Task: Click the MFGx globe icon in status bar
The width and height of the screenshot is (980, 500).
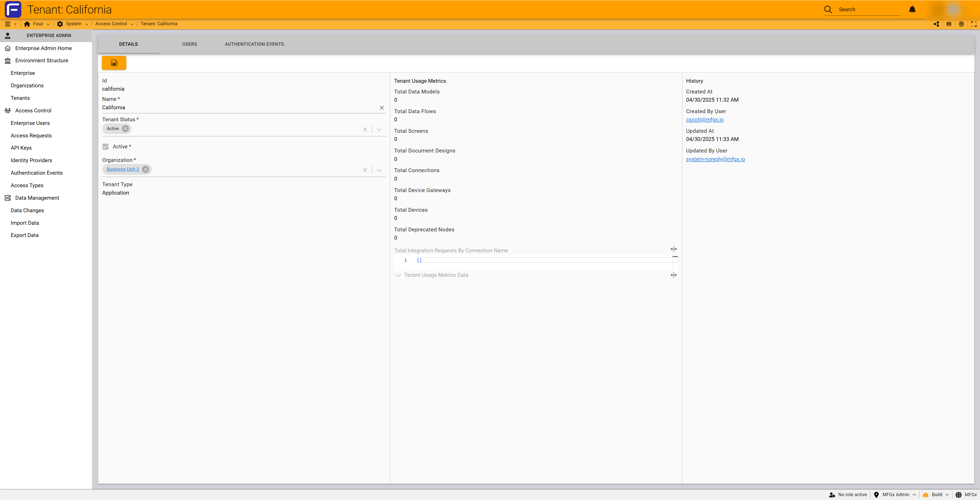Action: pyautogui.click(x=959, y=495)
